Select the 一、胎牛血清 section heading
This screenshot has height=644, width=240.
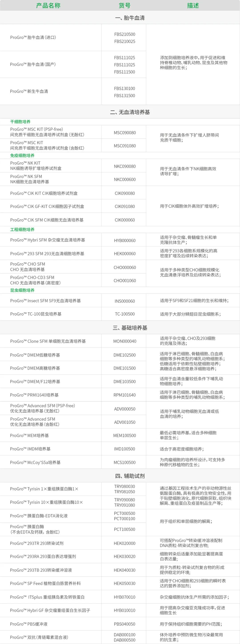pyautogui.click(x=130, y=18)
